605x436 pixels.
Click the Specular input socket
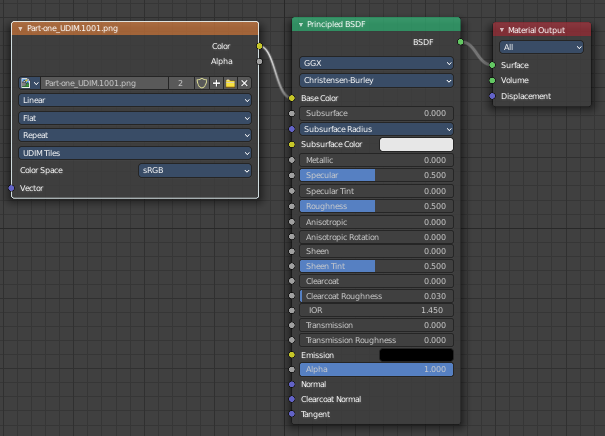[x=292, y=175]
